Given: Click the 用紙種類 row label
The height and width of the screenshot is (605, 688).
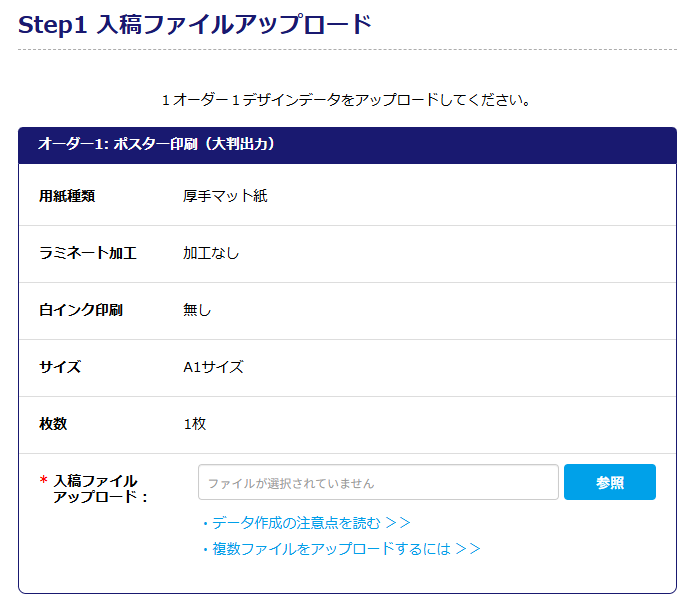Looking at the screenshot, I should (67, 196).
